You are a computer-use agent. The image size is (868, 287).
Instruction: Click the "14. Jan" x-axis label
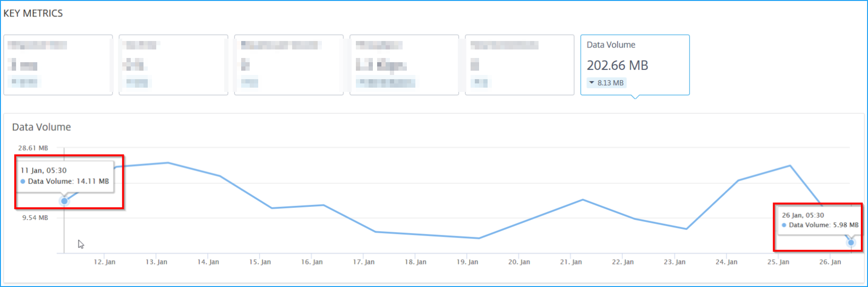click(208, 262)
